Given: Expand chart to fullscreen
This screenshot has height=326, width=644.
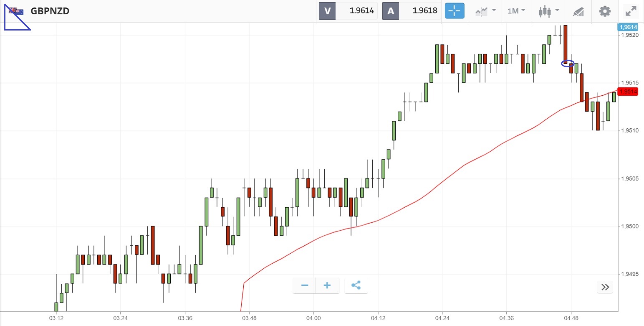Looking at the screenshot, I should click(630, 11).
